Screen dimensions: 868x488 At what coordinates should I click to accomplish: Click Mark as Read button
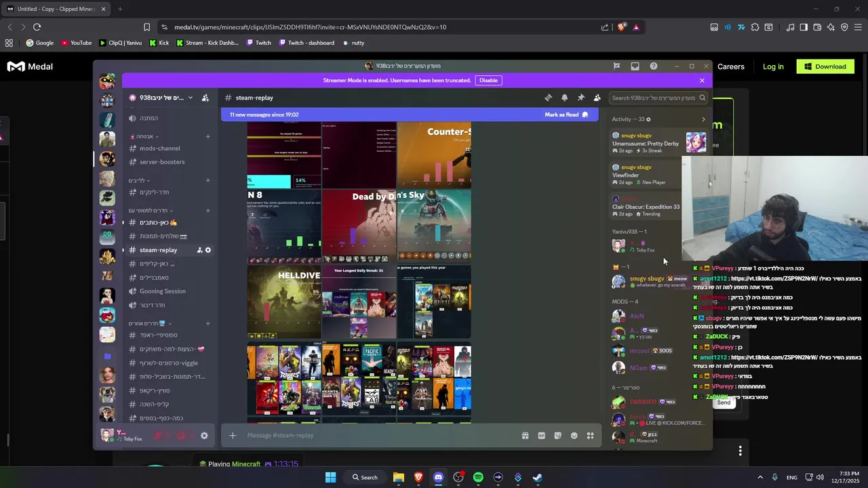click(x=566, y=115)
